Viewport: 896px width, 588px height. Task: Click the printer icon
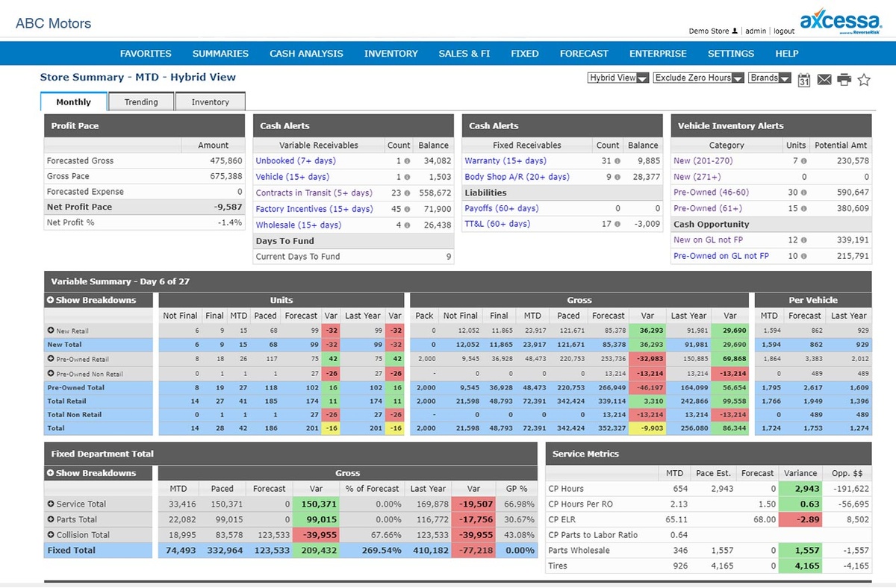pyautogui.click(x=844, y=80)
